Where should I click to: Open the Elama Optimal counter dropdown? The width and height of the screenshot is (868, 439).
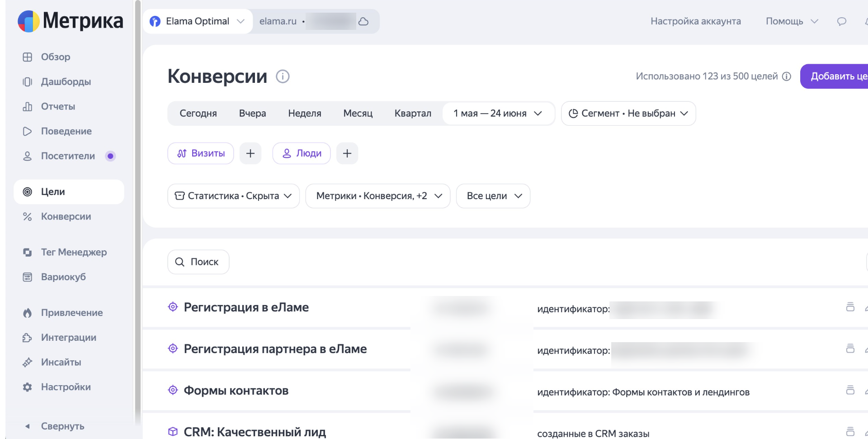(198, 21)
